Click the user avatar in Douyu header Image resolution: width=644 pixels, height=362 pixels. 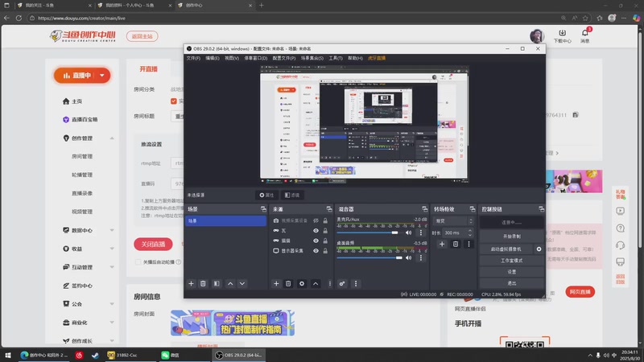point(537,36)
